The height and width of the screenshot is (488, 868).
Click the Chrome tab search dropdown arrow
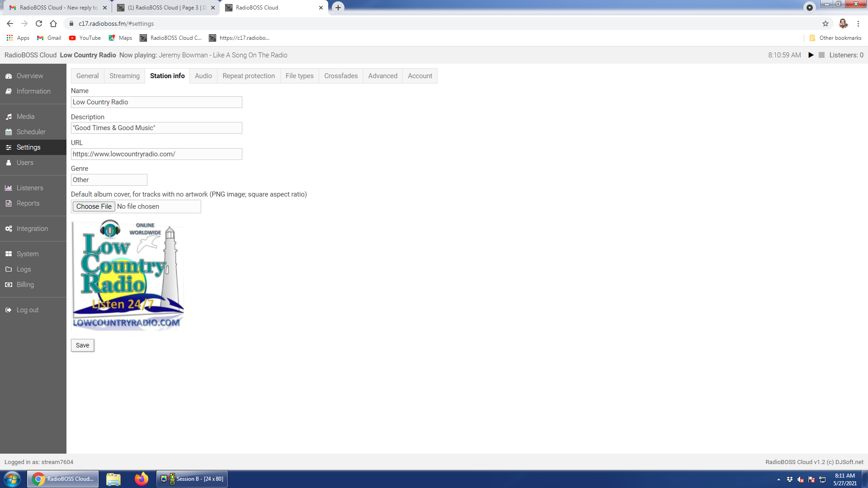[x=810, y=7]
